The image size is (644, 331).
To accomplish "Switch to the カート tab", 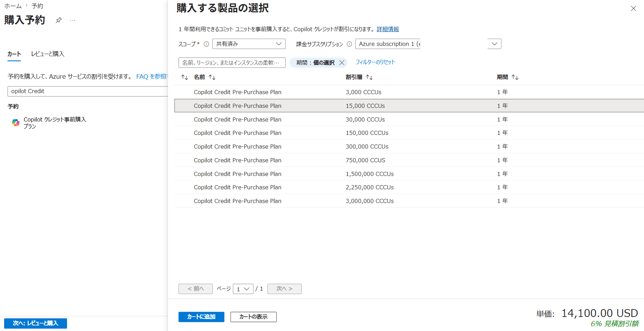I will pos(14,54).
